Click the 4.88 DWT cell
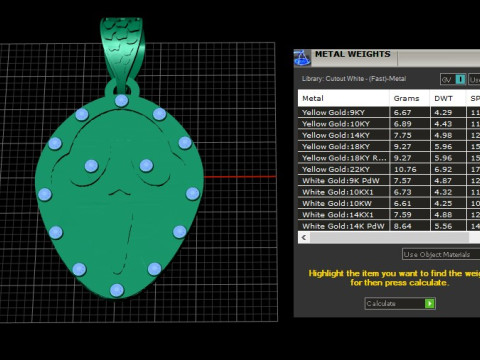 pos(448,215)
